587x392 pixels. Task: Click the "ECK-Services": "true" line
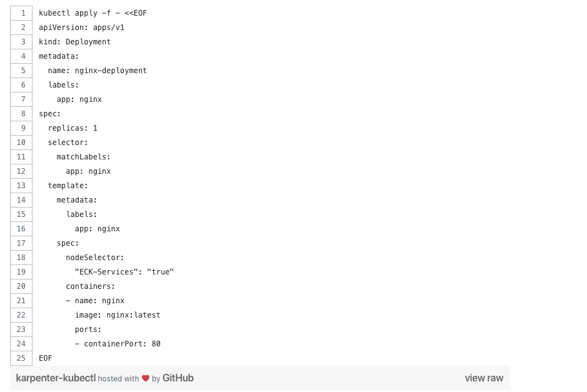click(x=124, y=272)
